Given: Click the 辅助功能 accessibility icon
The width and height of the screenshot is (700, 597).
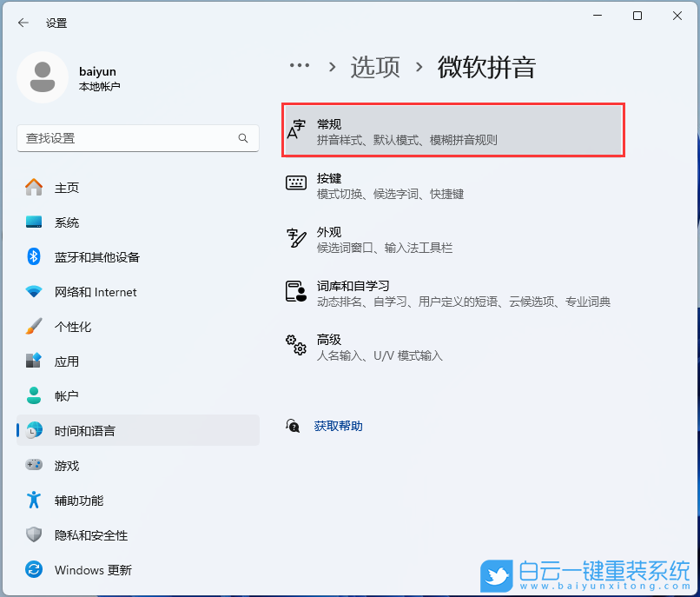Looking at the screenshot, I should [x=34, y=500].
